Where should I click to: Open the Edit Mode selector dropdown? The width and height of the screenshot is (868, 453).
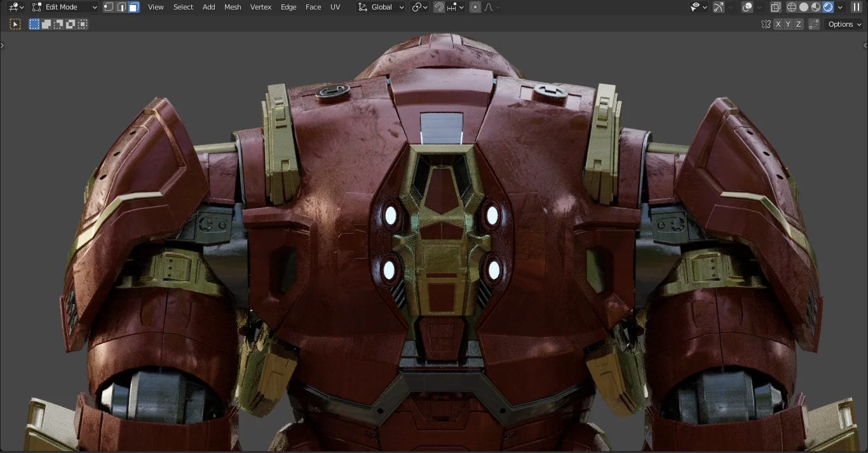click(64, 7)
